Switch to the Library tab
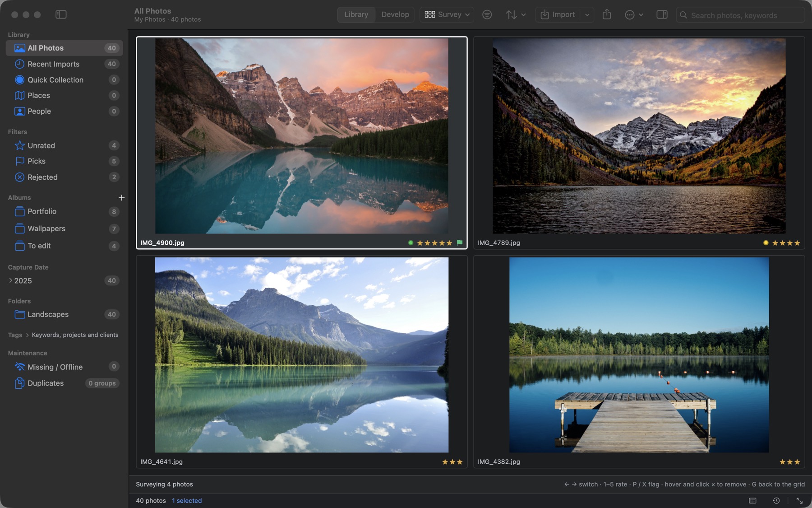This screenshot has width=812, height=508. (356, 14)
